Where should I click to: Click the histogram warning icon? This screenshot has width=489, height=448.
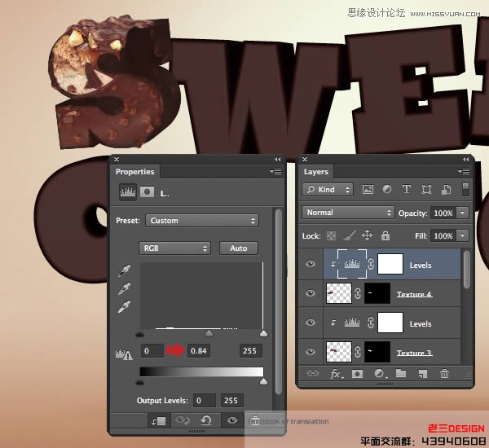point(124,354)
